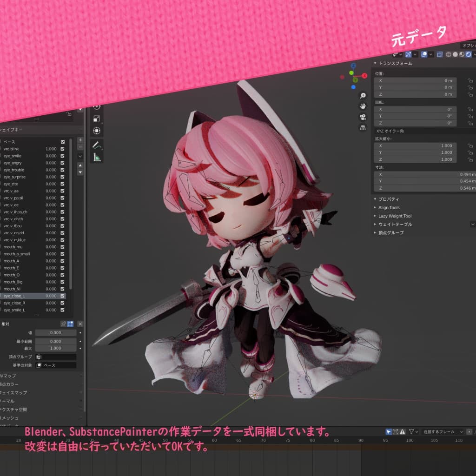Open the overlays options dropdown arrow

pyautogui.click(x=431, y=54)
